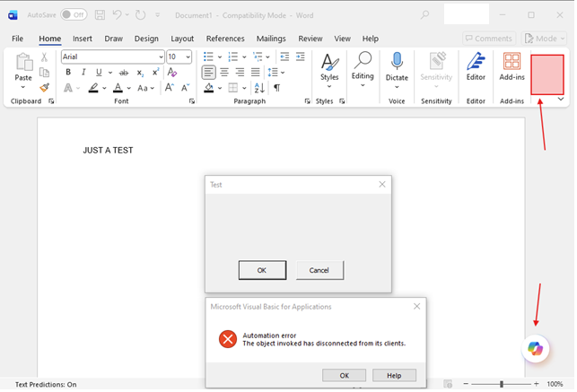Toggle Bold formatting
The width and height of the screenshot is (577, 392).
click(x=68, y=73)
